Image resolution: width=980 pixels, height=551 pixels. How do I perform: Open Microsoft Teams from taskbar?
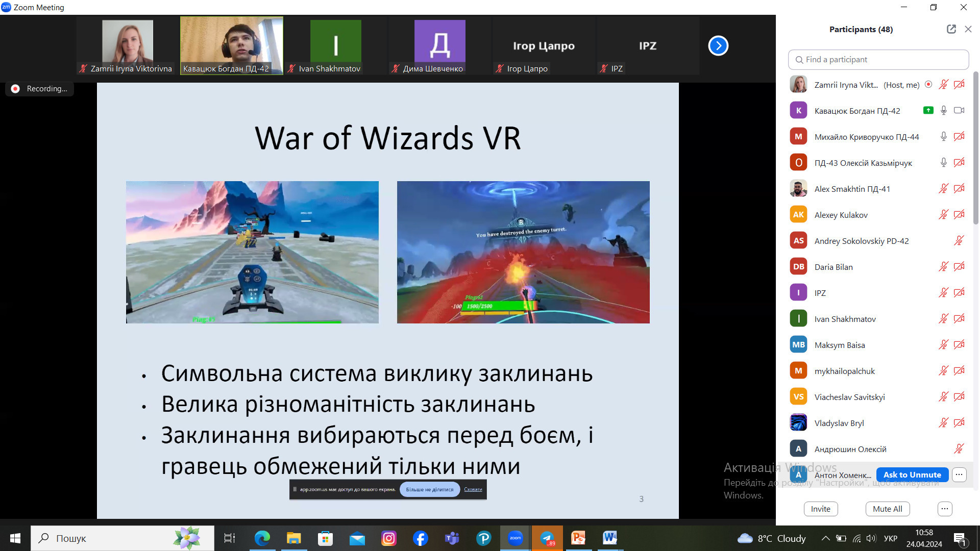click(452, 538)
